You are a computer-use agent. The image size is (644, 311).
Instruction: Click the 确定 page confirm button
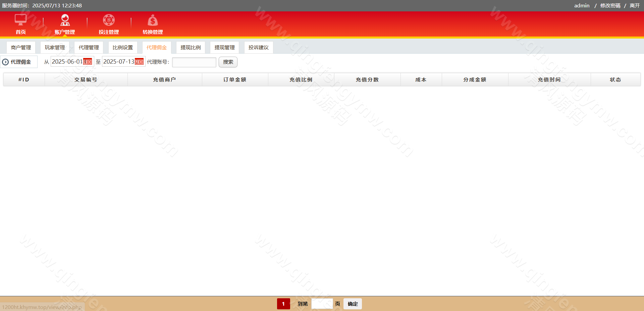click(x=353, y=304)
